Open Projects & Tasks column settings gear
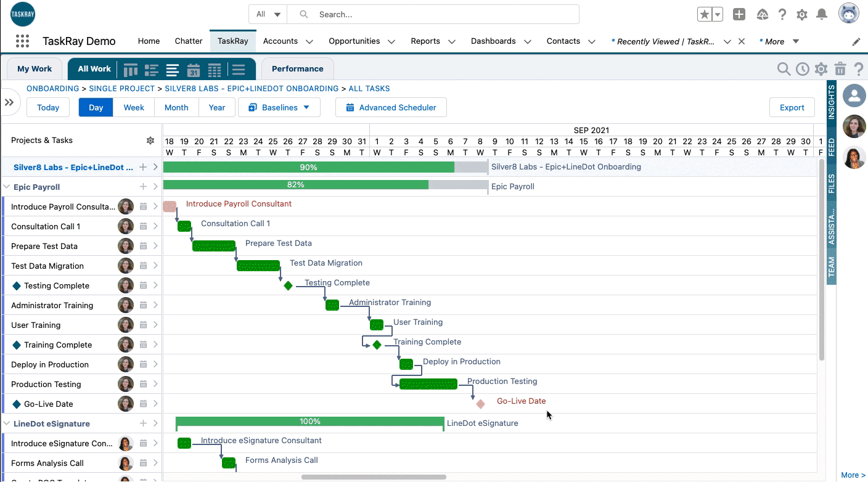868x482 pixels. (150, 141)
